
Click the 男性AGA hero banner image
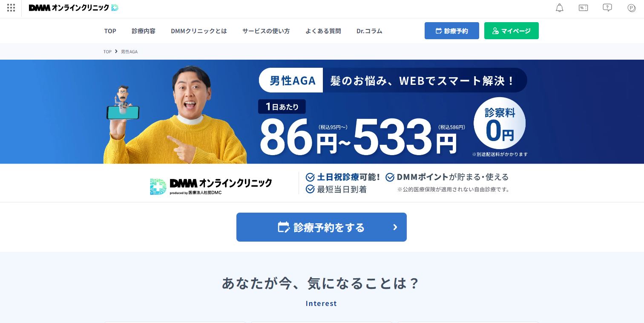(322, 112)
